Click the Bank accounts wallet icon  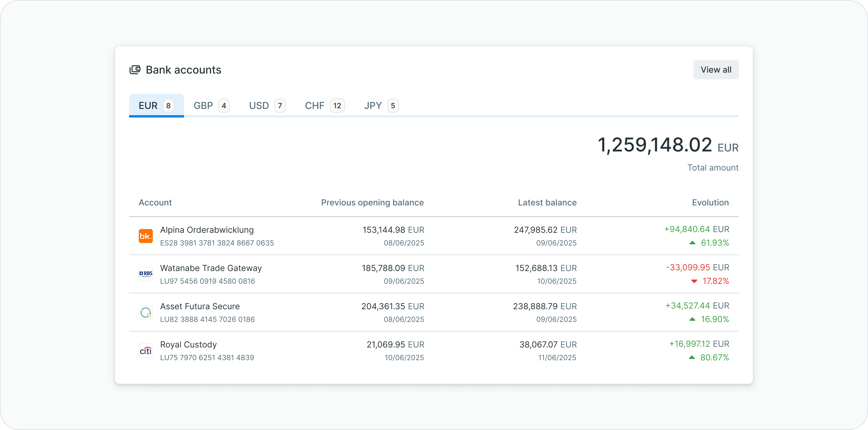[x=135, y=70]
